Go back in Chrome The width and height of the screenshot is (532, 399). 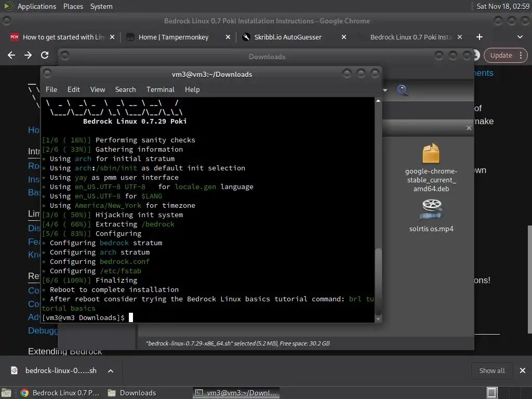(x=11, y=55)
